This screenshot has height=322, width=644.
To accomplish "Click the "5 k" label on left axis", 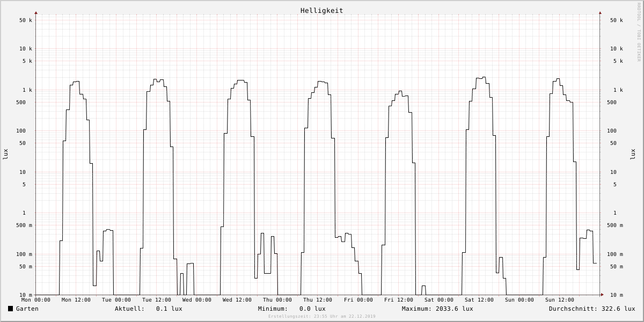I will tap(27, 61).
